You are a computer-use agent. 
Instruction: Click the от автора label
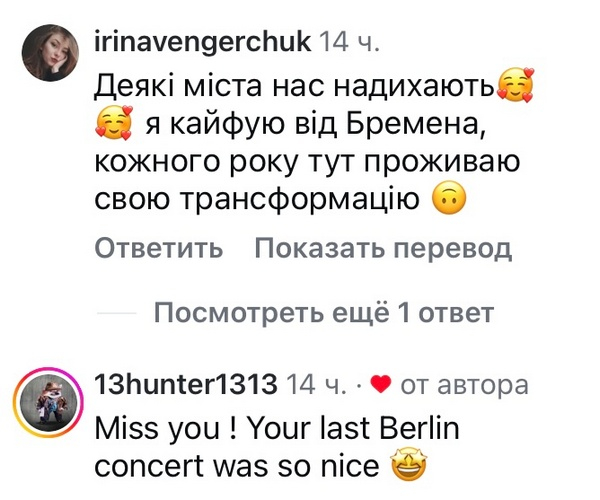pyautogui.click(x=463, y=384)
